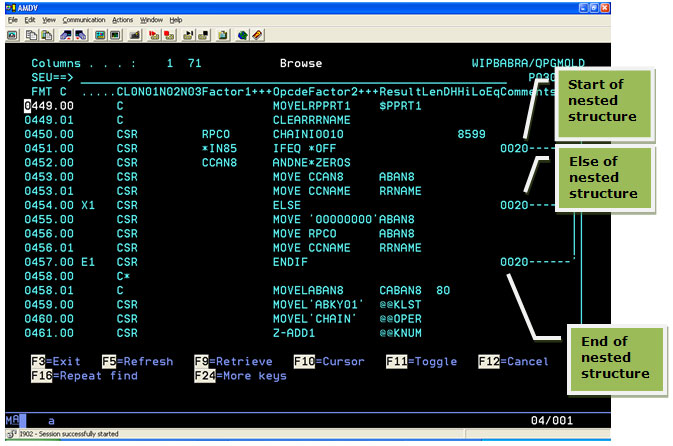Open the Actions menu

tap(122, 20)
